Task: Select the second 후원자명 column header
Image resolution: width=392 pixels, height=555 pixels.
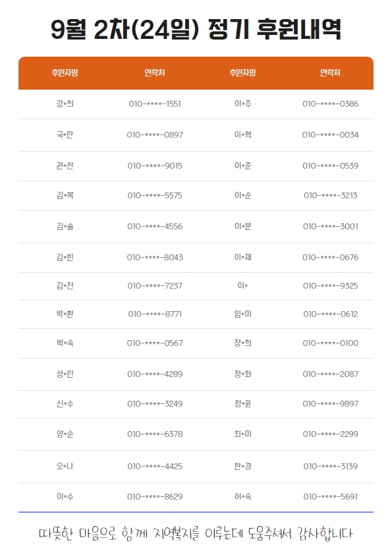Action: 242,73
